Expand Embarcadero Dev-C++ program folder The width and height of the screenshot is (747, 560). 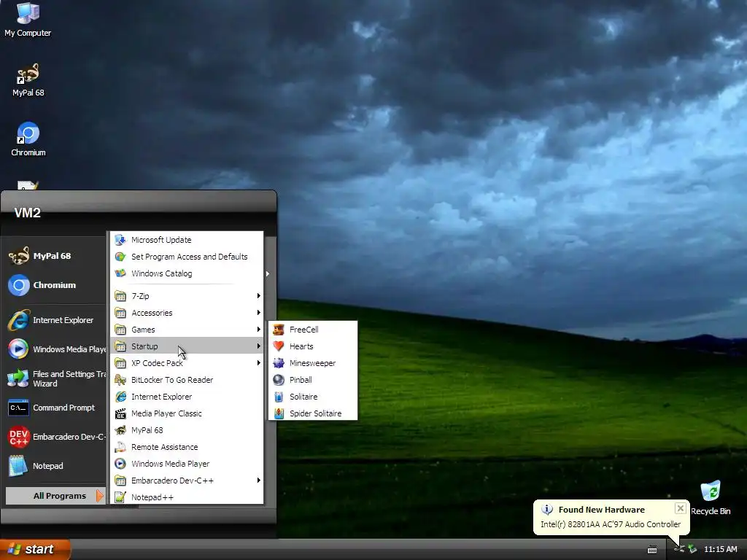click(x=187, y=481)
